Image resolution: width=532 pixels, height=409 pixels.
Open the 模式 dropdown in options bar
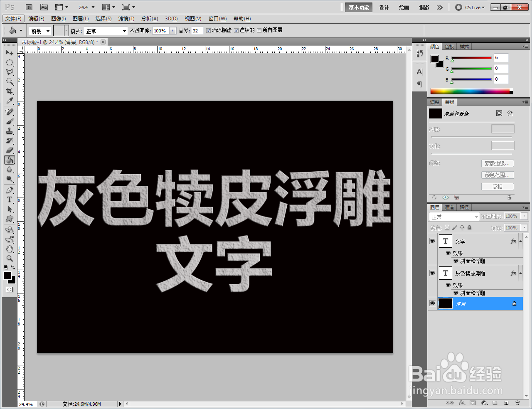click(x=106, y=30)
